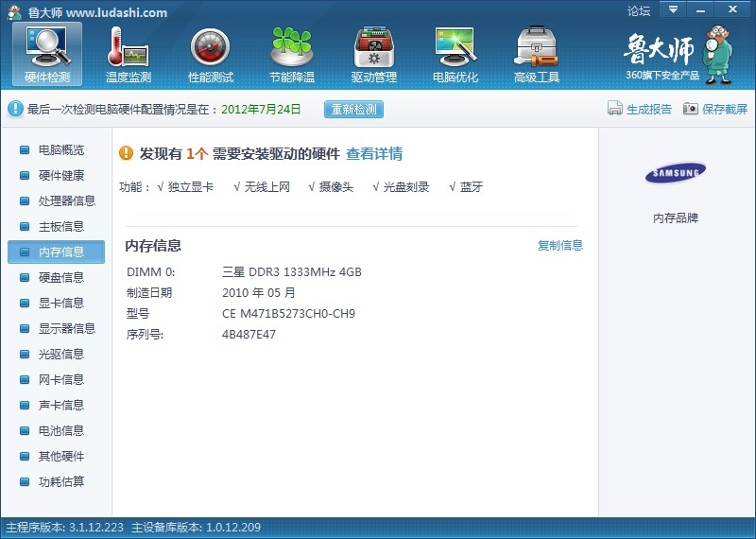The width and height of the screenshot is (756, 539).
Task: Open the 温度监测 temperature monitor icon
Action: (x=129, y=47)
